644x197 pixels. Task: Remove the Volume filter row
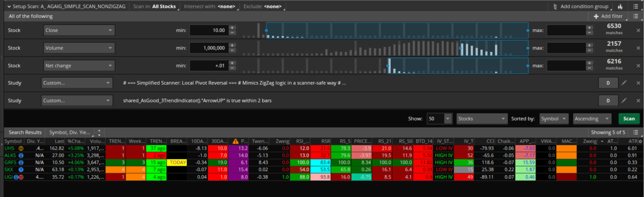[x=638, y=48]
